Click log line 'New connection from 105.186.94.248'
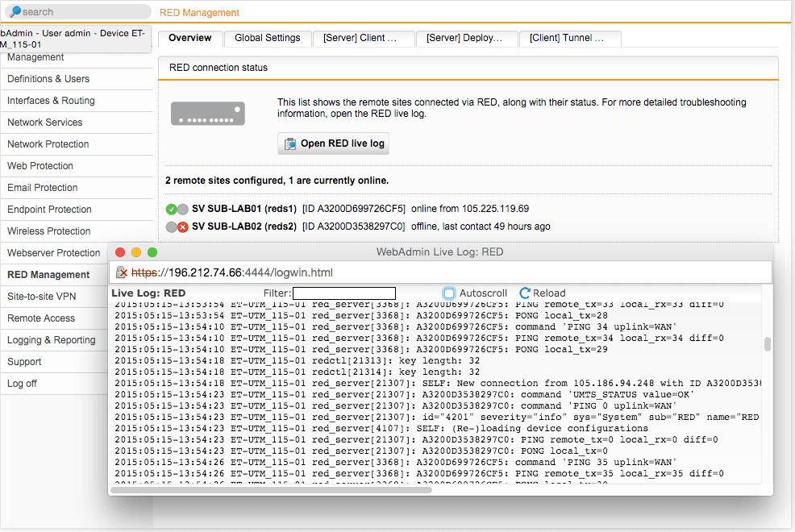This screenshot has width=795, height=532. coord(438,384)
